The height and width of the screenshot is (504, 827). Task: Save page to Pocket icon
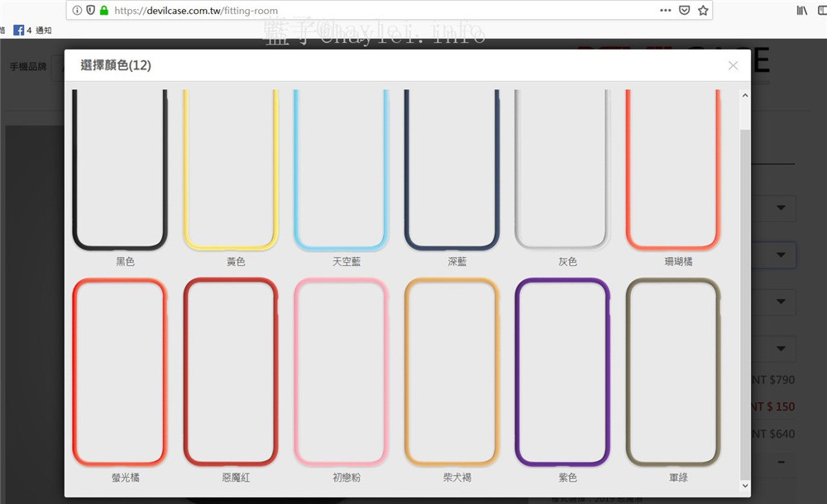(684, 11)
